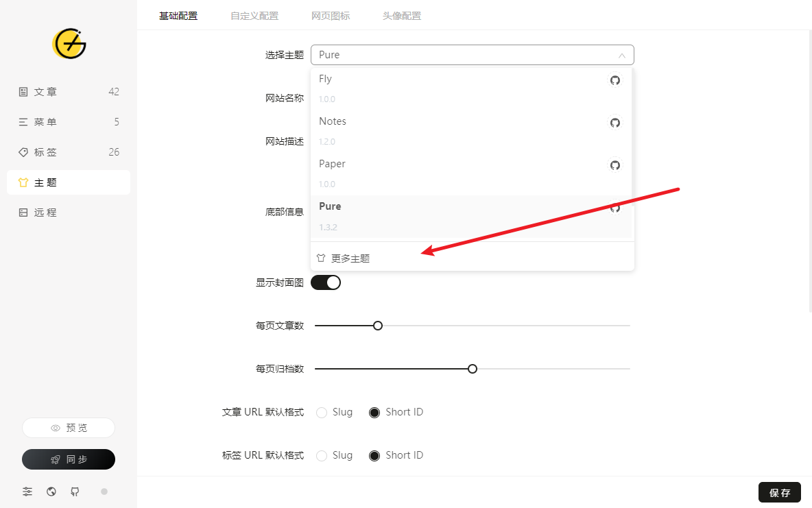The width and height of the screenshot is (812, 508).
Task: Click the 同步 sync button
Action: click(69, 459)
